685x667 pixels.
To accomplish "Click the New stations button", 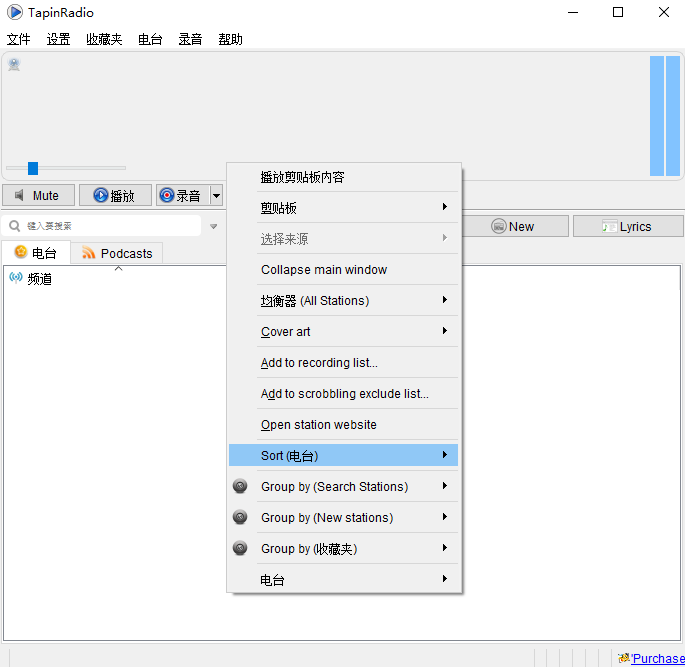I will tap(512, 226).
